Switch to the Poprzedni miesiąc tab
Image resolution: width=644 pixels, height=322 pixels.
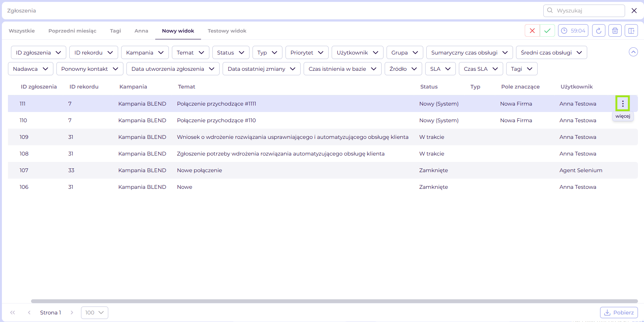[x=72, y=31]
